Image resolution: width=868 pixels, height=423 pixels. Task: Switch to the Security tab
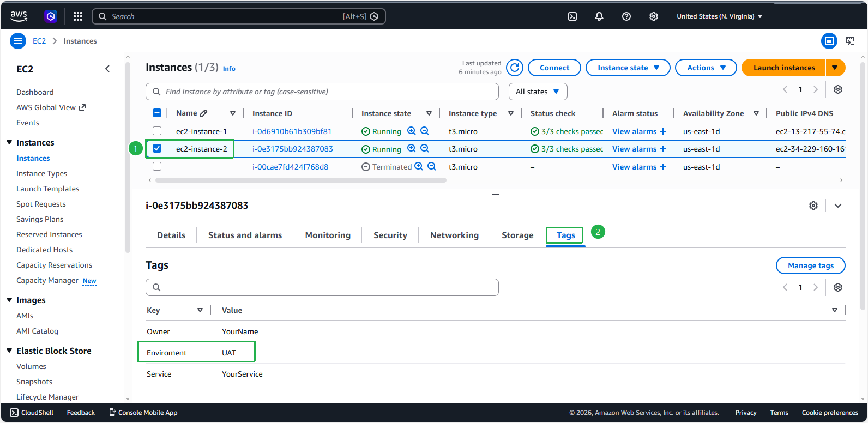[x=390, y=235]
